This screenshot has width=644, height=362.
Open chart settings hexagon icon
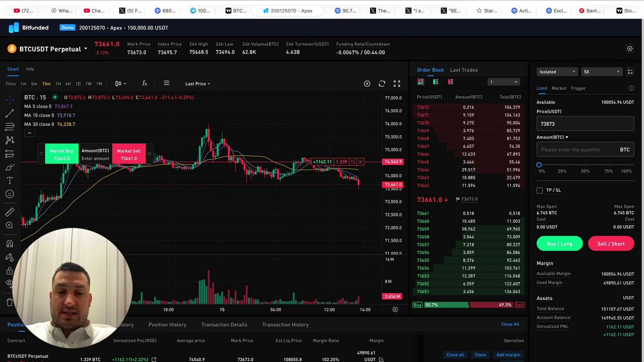click(367, 84)
